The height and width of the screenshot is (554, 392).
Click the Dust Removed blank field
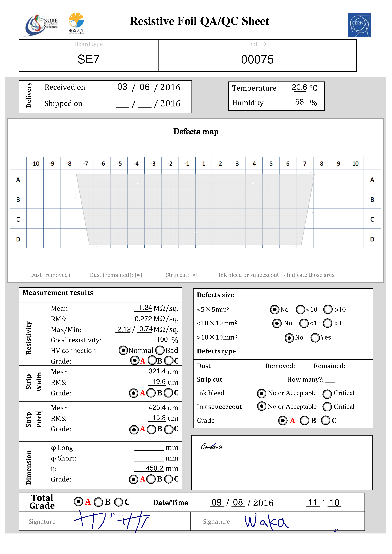click(302, 366)
